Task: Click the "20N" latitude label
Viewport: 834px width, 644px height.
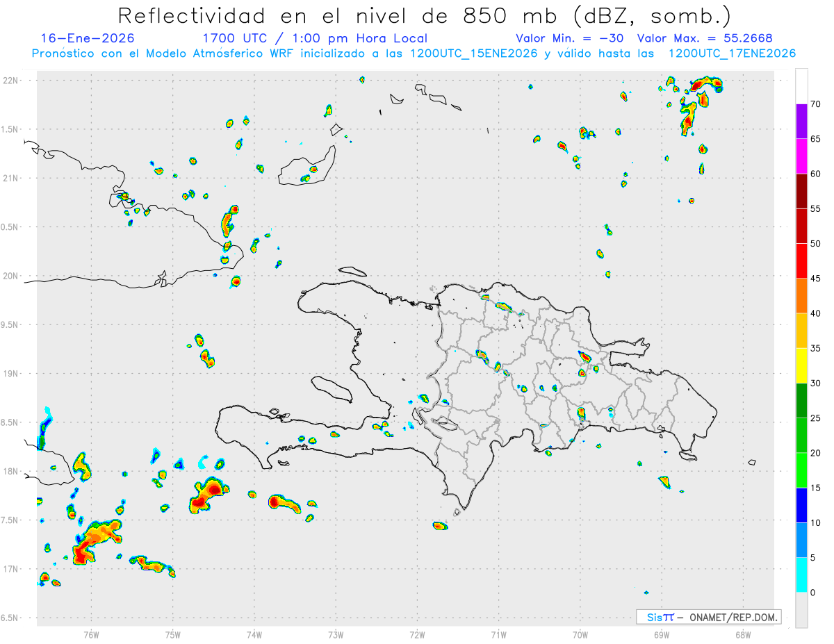Action: [12, 276]
